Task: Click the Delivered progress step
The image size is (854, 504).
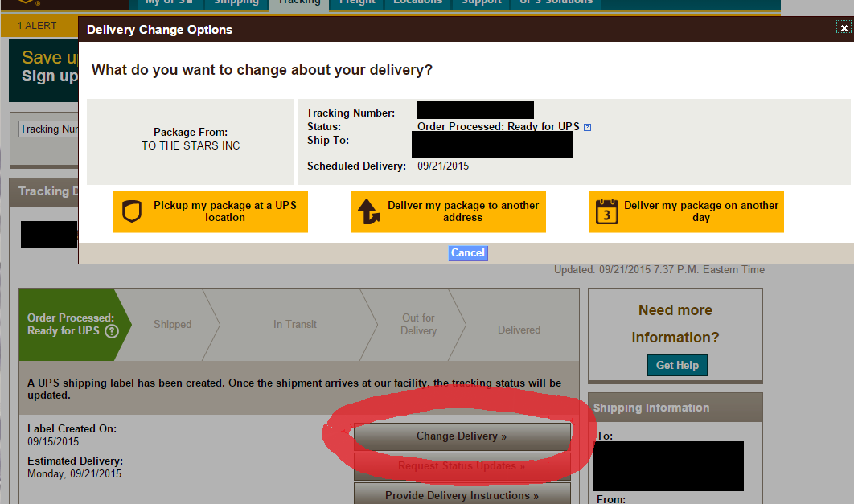Action: (x=519, y=330)
